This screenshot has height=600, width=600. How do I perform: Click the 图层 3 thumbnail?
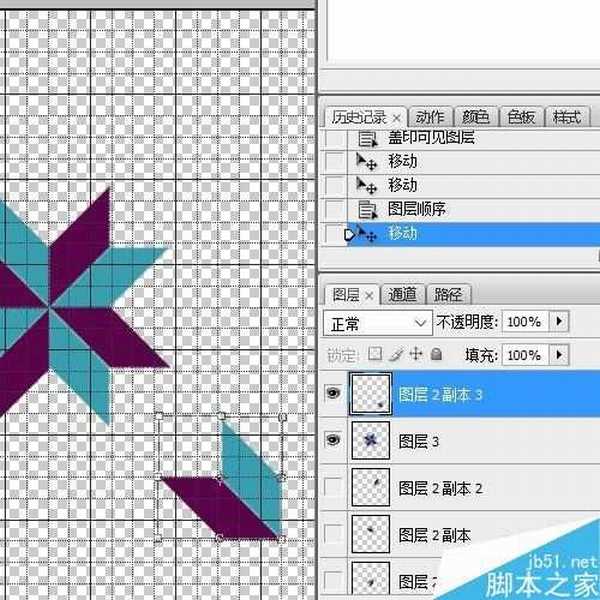click(371, 440)
